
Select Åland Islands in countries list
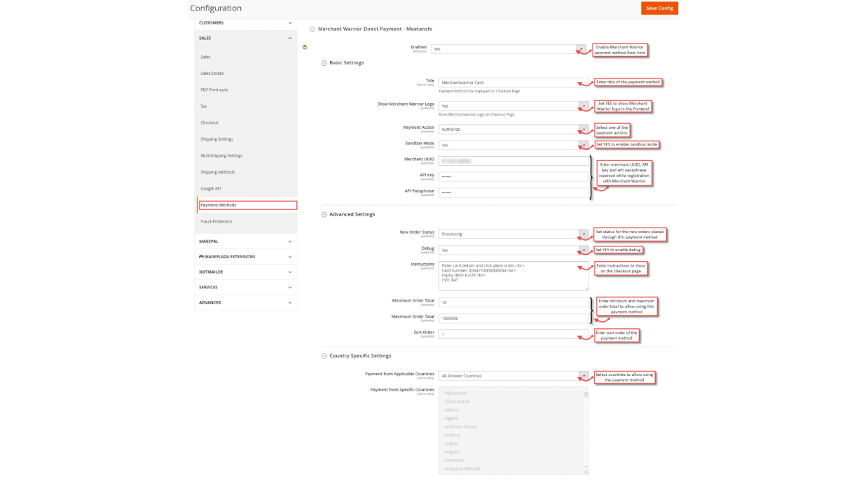pyautogui.click(x=457, y=402)
